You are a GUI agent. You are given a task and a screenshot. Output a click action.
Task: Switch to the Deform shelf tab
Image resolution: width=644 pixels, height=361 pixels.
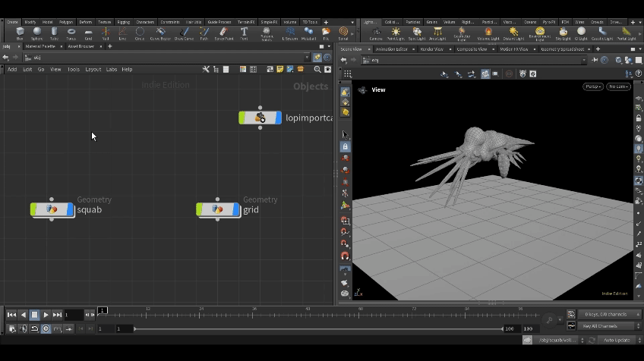click(85, 22)
